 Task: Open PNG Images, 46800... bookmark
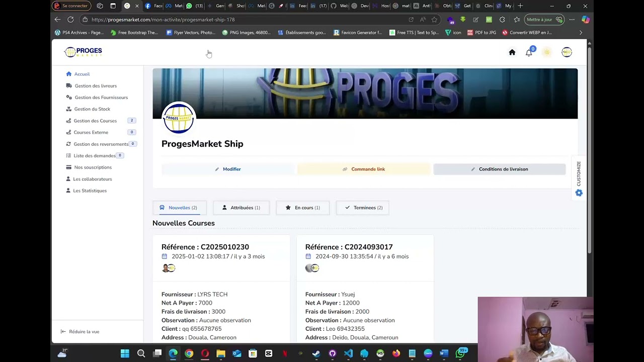[x=246, y=33]
